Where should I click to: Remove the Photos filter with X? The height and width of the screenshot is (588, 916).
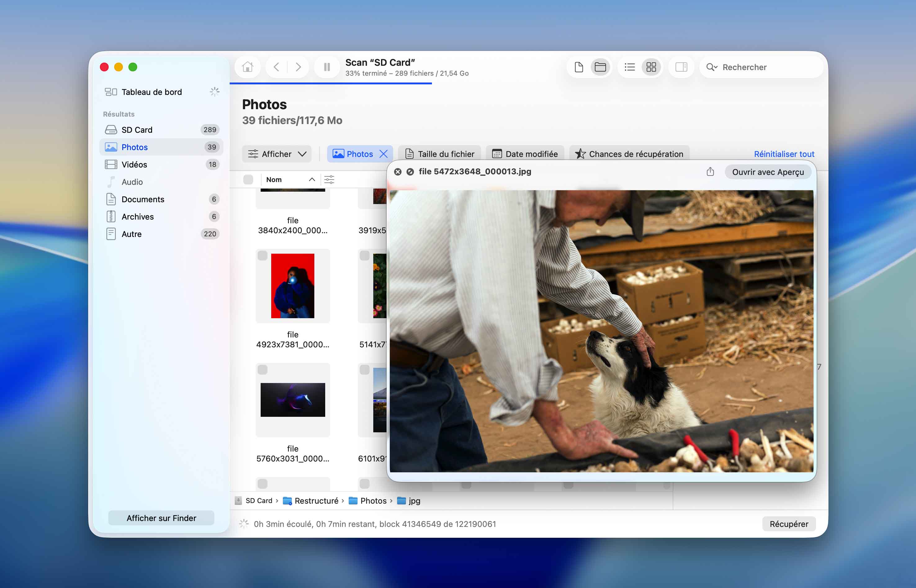pos(384,154)
